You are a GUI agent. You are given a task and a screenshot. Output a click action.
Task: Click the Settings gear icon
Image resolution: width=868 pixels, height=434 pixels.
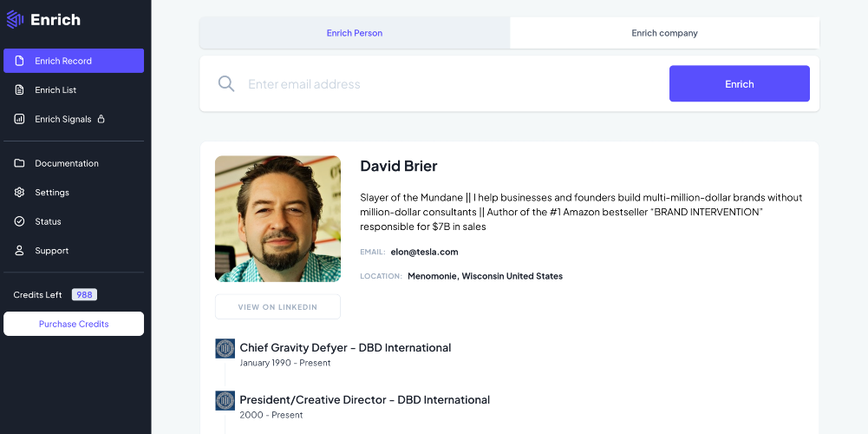coord(19,193)
